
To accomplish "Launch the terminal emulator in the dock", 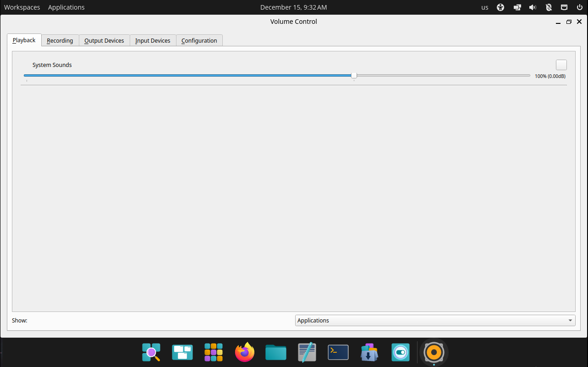I will tap(338, 352).
